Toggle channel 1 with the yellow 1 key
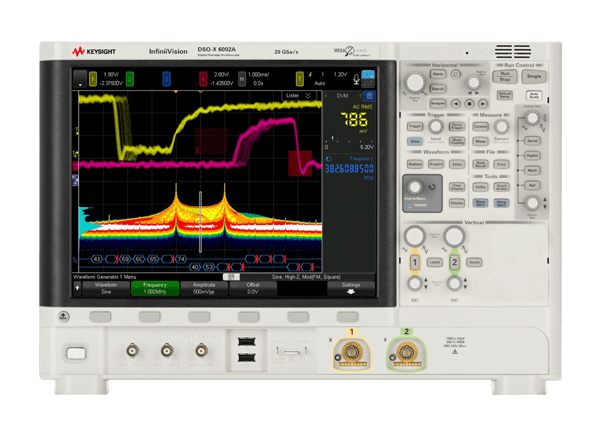This screenshot has height=436, width=600. click(x=415, y=263)
